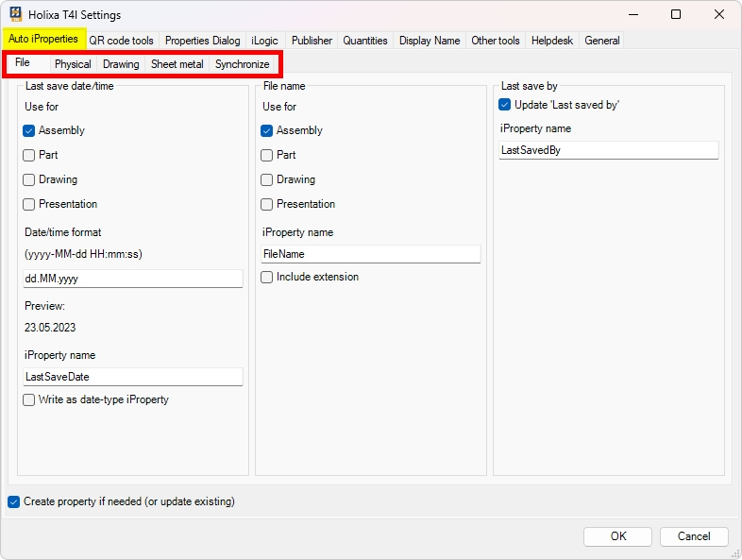Image resolution: width=742 pixels, height=560 pixels.
Task: Toggle the Include extension checkbox
Action: (267, 277)
